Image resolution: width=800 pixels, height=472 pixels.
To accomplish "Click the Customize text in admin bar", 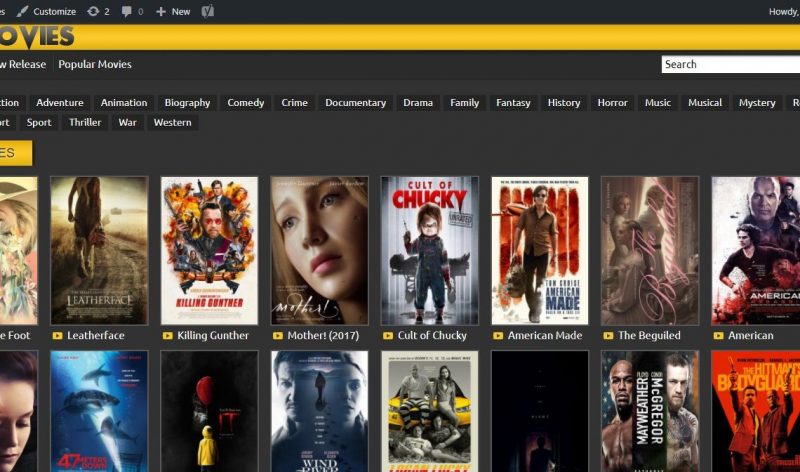I will tap(55, 11).
